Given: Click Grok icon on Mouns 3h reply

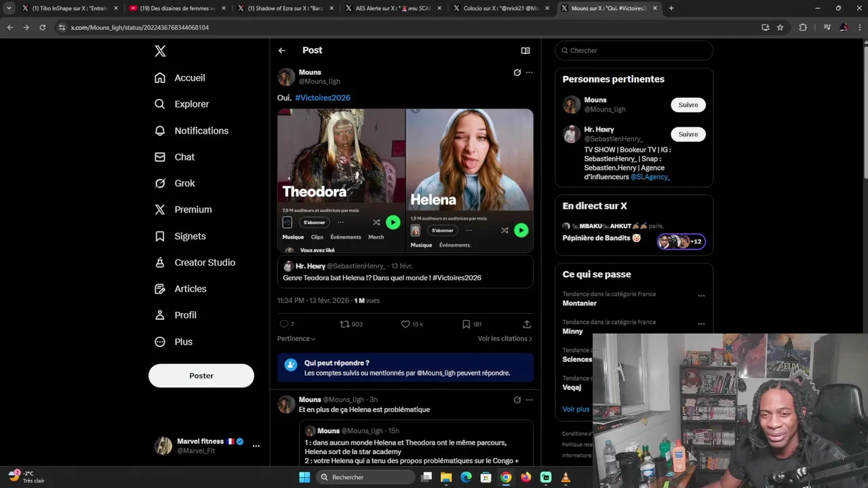Looking at the screenshot, I should (517, 400).
